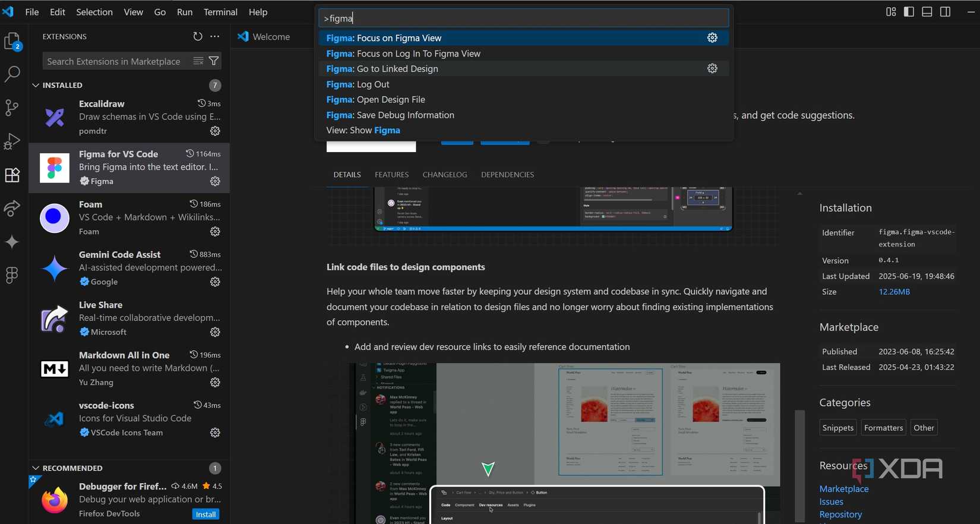
Task: Open the File menu
Action: 32,12
